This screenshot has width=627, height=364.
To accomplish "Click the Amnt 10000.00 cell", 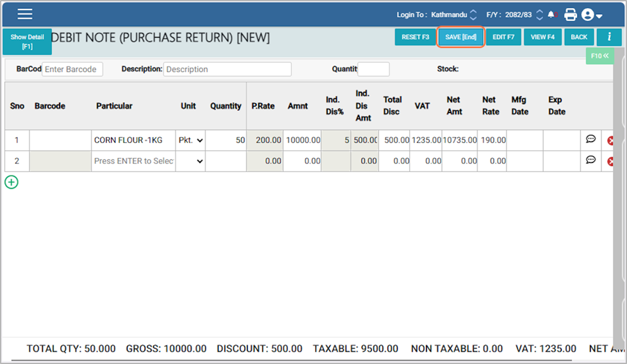I will coord(302,140).
